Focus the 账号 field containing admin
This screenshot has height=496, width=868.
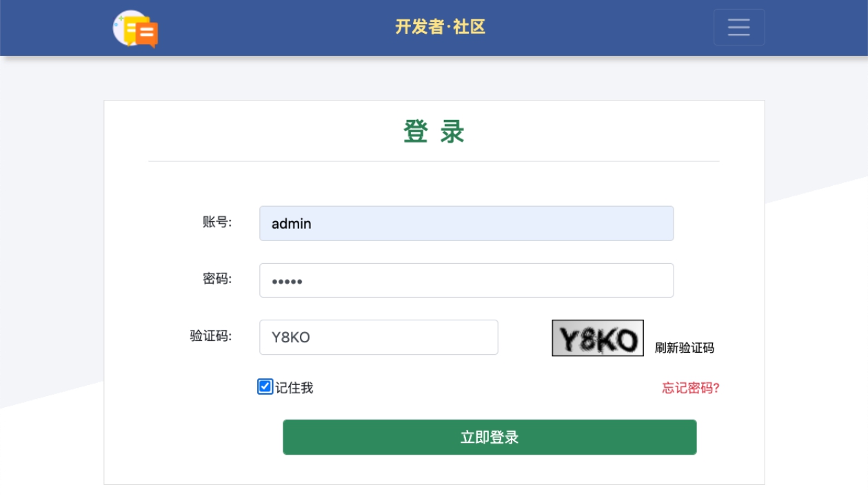pyautogui.click(x=466, y=223)
